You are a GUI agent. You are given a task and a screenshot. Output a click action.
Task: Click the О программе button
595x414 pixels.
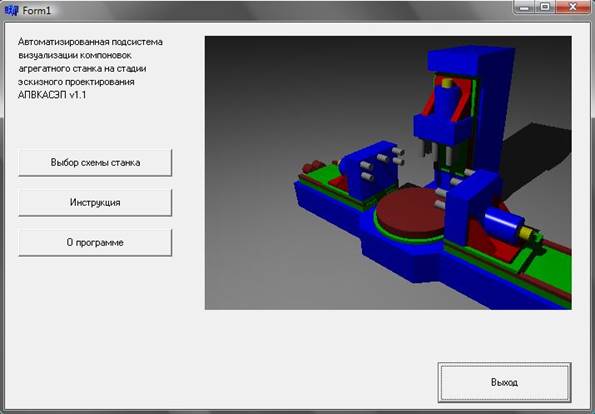click(95, 242)
